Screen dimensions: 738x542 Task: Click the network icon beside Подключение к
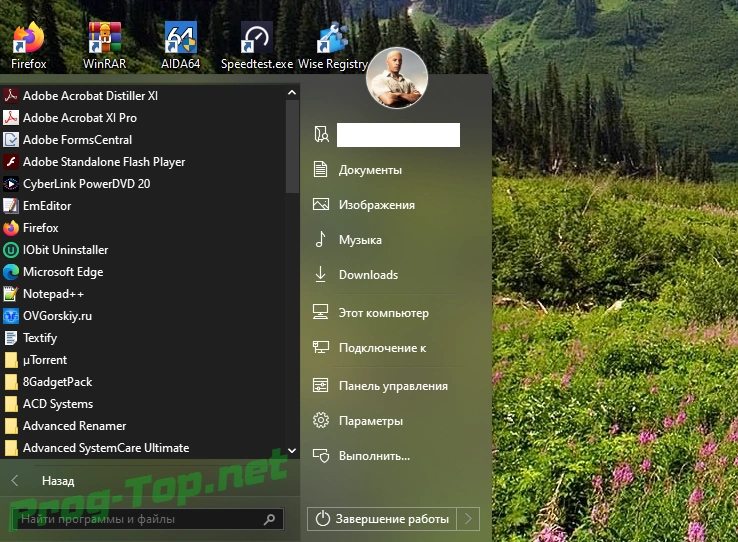point(321,347)
